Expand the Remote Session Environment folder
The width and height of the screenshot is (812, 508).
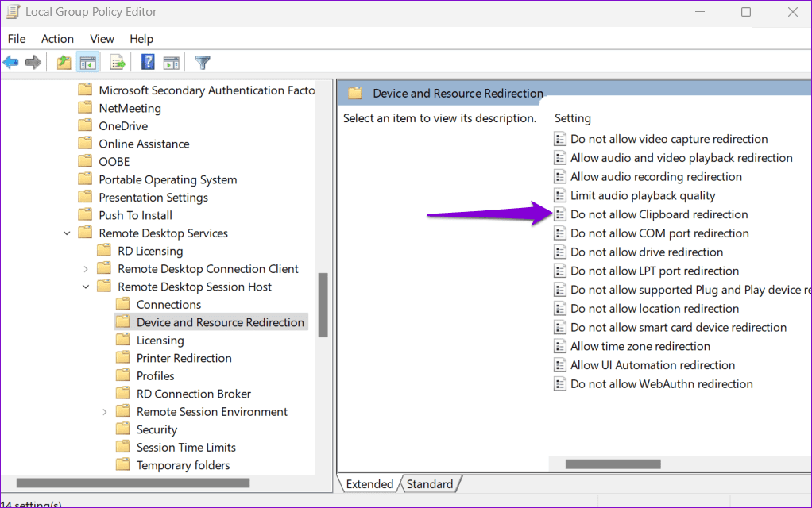(x=105, y=412)
